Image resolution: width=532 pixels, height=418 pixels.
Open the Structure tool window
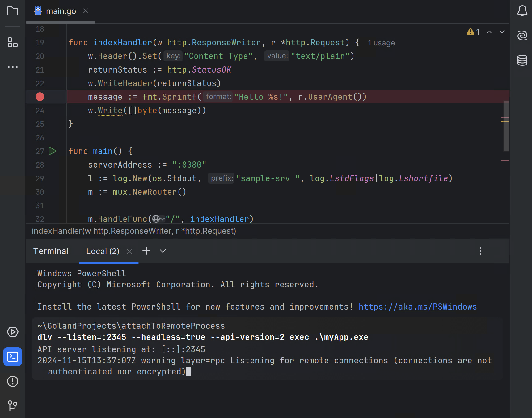tap(13, 42)
